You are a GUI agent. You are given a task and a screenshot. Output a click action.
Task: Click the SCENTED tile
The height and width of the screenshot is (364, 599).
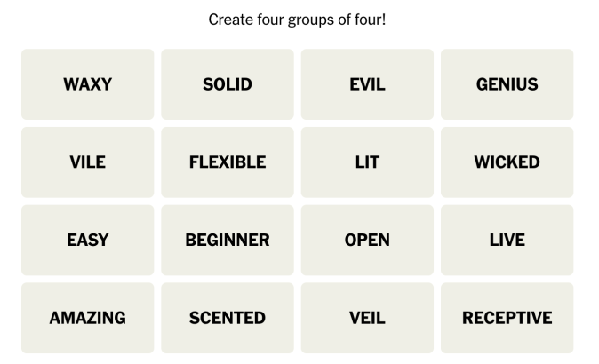tap(228, 318)
